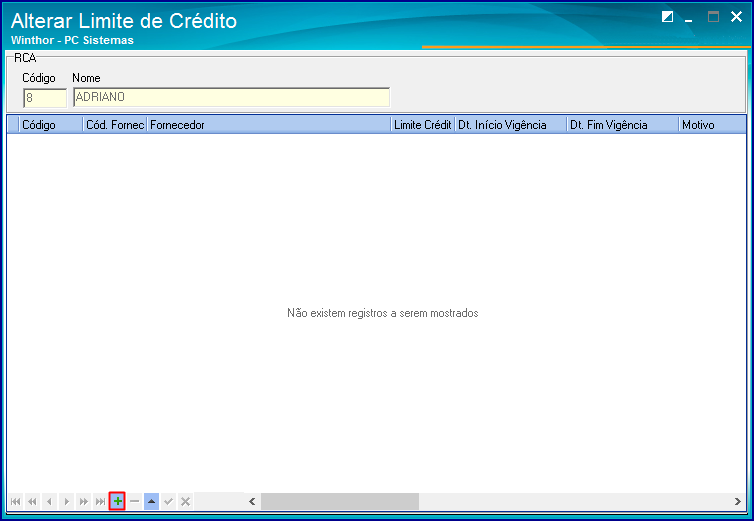The image size is (754, 521).
Task: Go to first record in navigator
Action: tap(16, 501)
